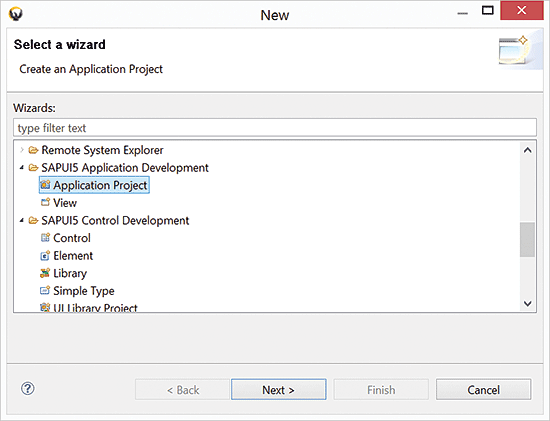Cancel the New wizard dialog
Image resolution: width=550 pixels, height=421 pixels.
pyautogui.click(x=483, y=389)
